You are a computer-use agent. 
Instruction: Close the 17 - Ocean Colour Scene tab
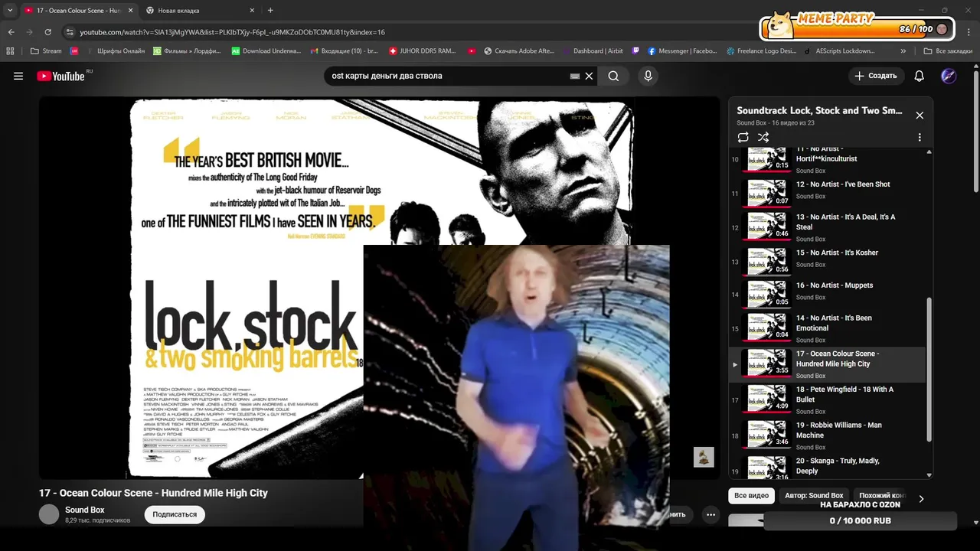point(130,11)
